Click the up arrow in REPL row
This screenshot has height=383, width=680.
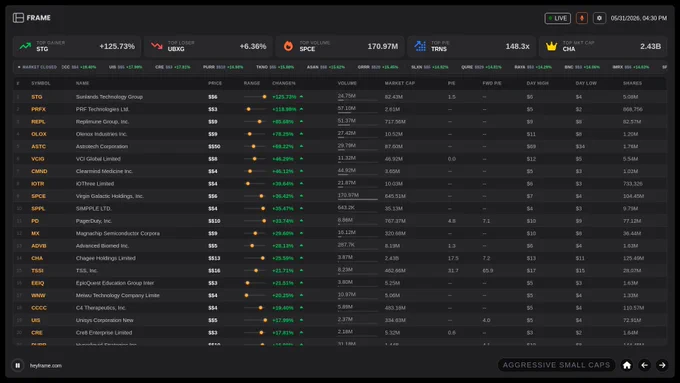[x=301, y=121]
